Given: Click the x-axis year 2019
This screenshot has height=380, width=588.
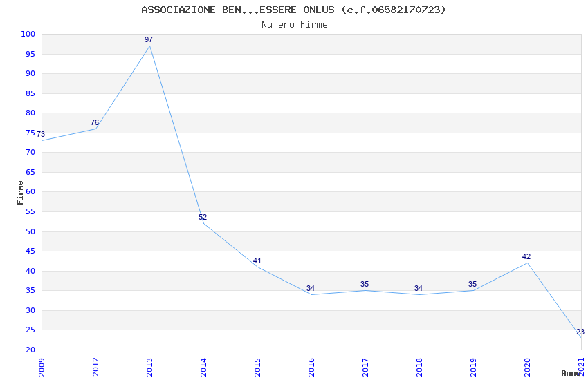Looking at the screenshot, I should pos(474,368).
